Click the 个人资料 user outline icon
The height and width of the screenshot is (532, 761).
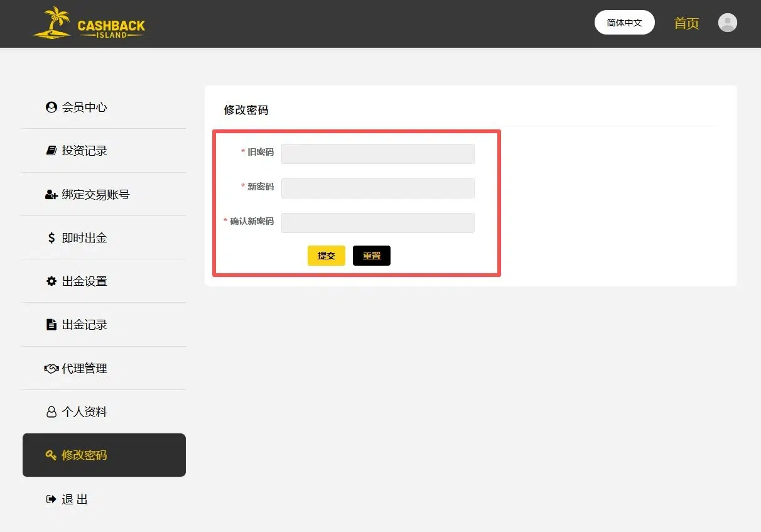51,412
